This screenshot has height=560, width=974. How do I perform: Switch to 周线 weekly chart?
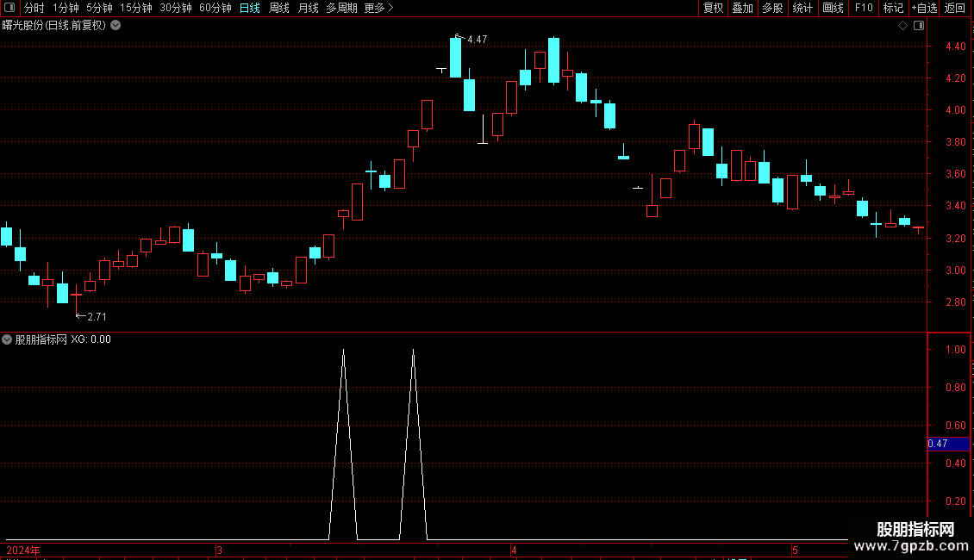(279, 8)
